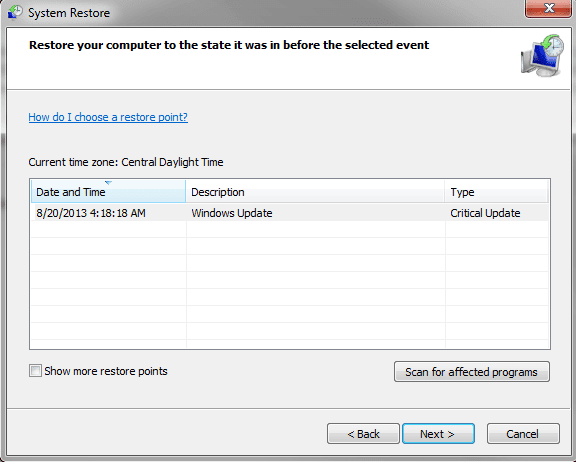Click the System Restore title bar icon

click(15, 12)
